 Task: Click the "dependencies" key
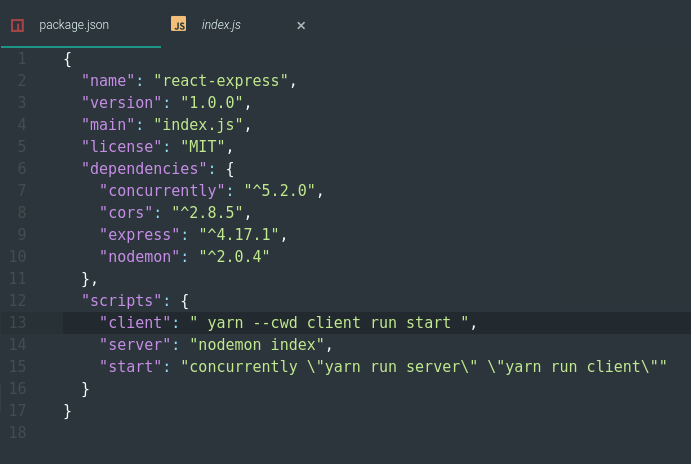coord(144,169)
